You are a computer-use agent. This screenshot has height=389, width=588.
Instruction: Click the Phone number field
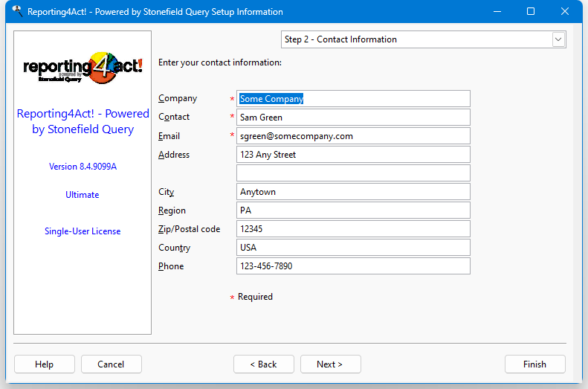pyautogui.click(x=353, y=266)
